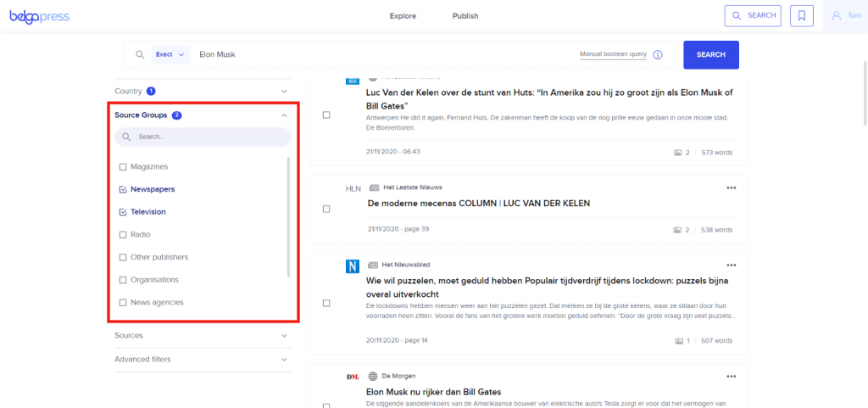Open the Exact match type dropdown
This screenshot has height=408, width=868.
[x=170, y=55]
